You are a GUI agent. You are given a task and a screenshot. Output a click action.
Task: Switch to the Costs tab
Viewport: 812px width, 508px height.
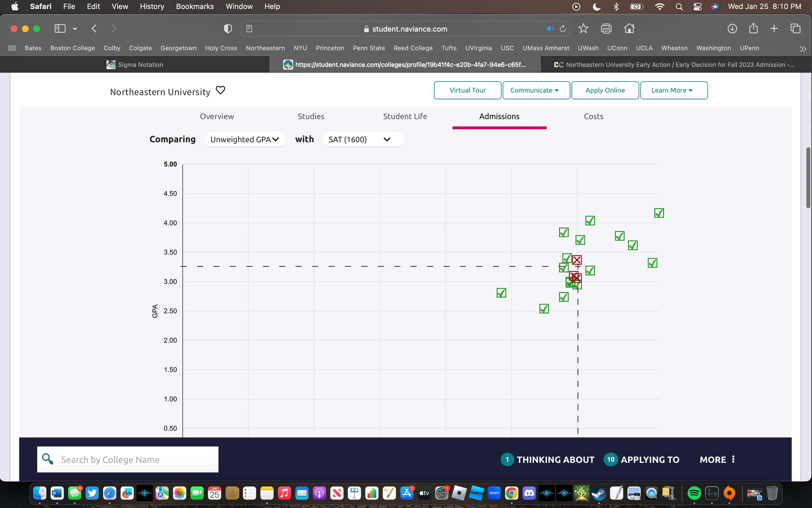(593, 116)
